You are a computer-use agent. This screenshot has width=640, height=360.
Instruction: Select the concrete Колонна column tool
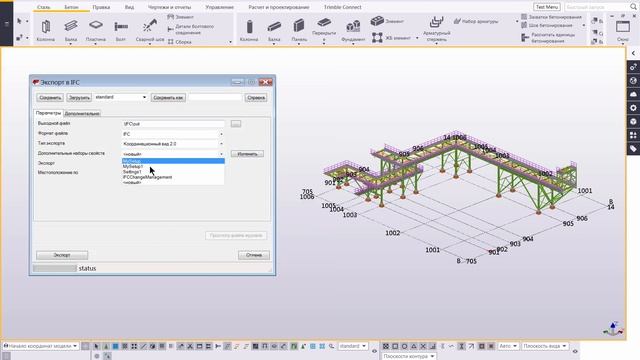pyautogui.click(x=249, y=30)
